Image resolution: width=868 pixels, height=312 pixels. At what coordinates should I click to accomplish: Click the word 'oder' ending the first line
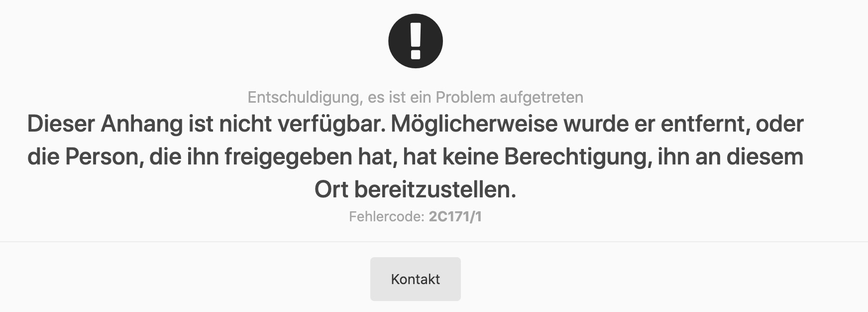780,124
